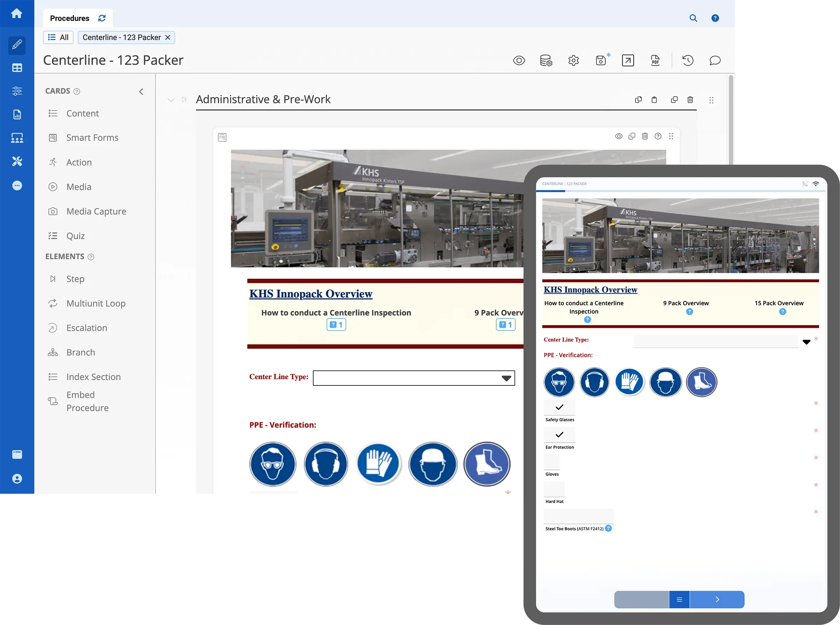Toggle Safety Glasses checkbox on tablet
This screenshot has width=840, height=625.
tap(560, 407)
